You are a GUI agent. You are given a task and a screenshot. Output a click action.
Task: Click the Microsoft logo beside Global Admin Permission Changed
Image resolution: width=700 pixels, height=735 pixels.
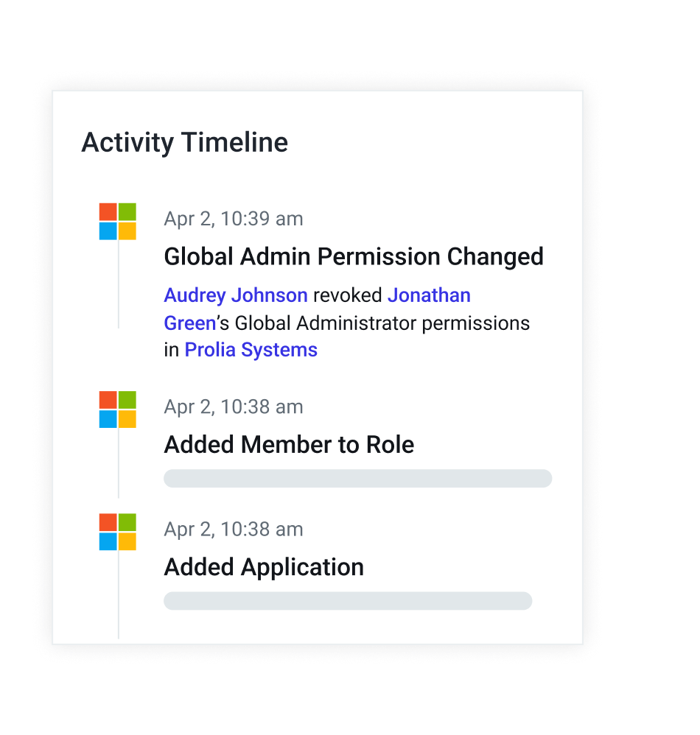(118, 221)
